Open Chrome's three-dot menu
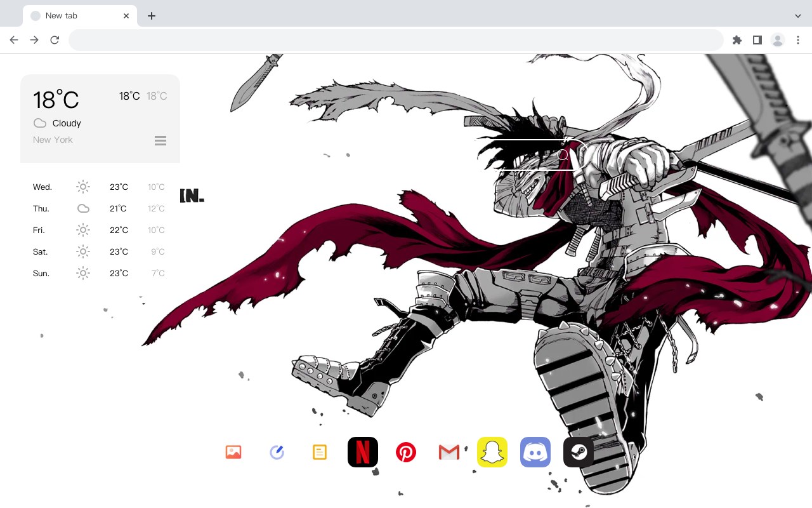Viewport: 812px width, 508px height. (798, 40)
